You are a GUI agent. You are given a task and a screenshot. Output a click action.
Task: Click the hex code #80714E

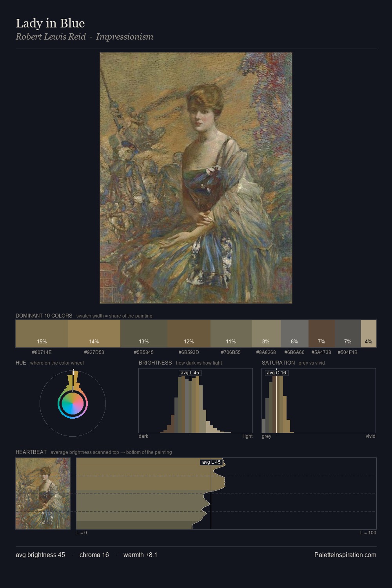tap(42, 352)
